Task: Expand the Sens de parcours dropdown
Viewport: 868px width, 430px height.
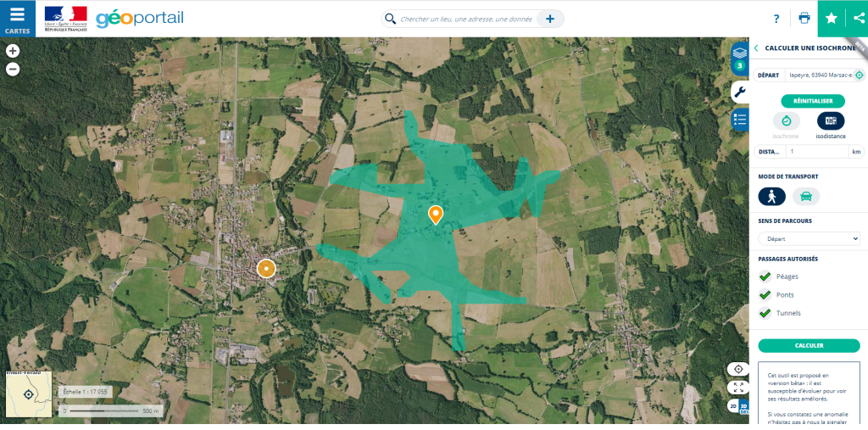Action: click(809, 239)
